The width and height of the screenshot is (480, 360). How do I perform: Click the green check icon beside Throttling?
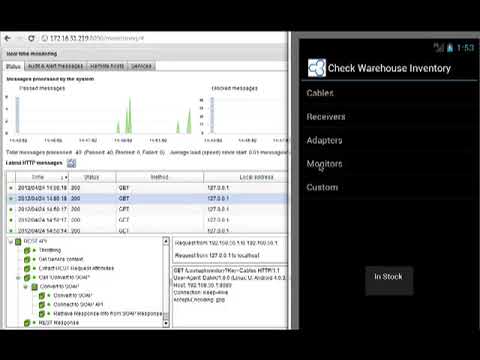[x=27, y=250]
